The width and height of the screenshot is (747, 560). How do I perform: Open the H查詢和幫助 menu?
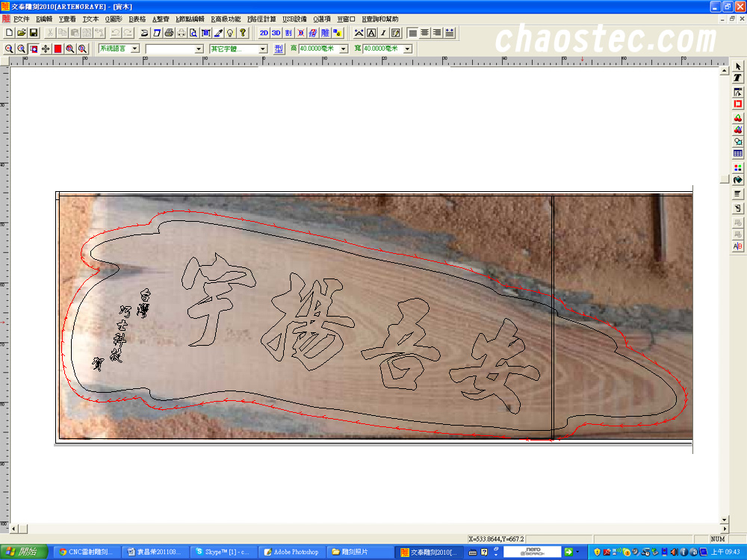click(380, 19)
